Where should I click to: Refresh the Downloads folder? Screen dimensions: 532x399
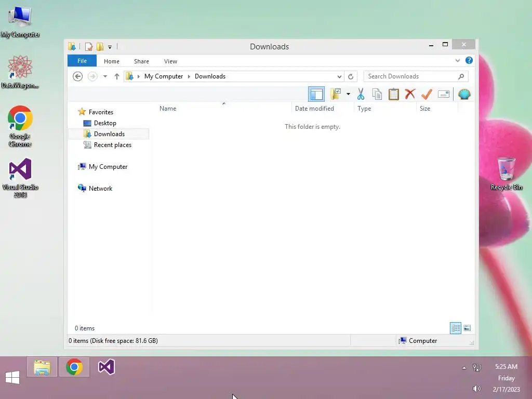[x=351, y=77]
